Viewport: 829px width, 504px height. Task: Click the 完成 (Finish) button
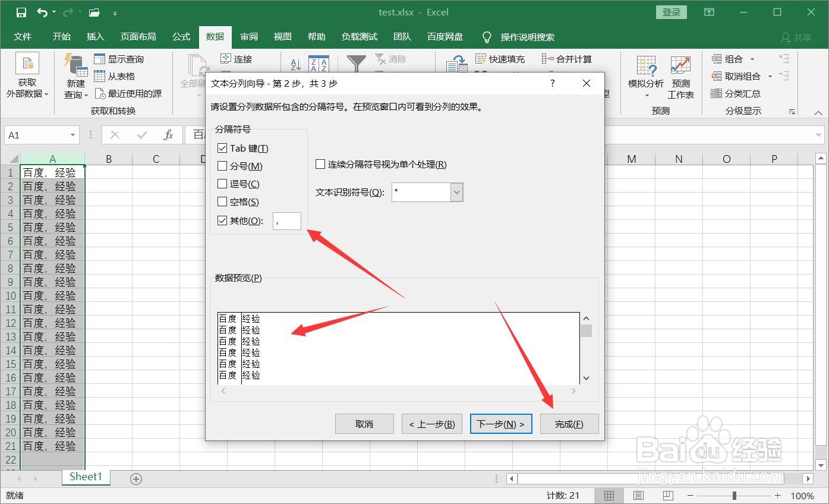pyautogui.click(x=569, y=423)
